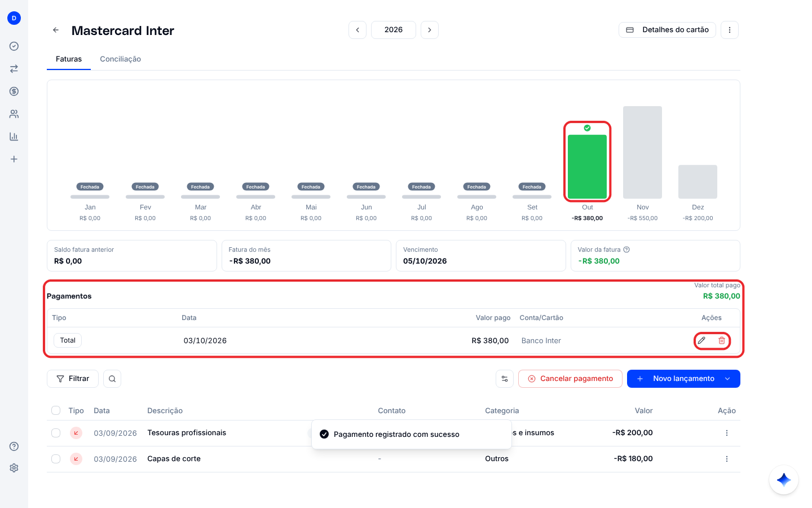812x508 pixels.
Task: Switch to the Faturas tab
Action: (x=69, y=59)
